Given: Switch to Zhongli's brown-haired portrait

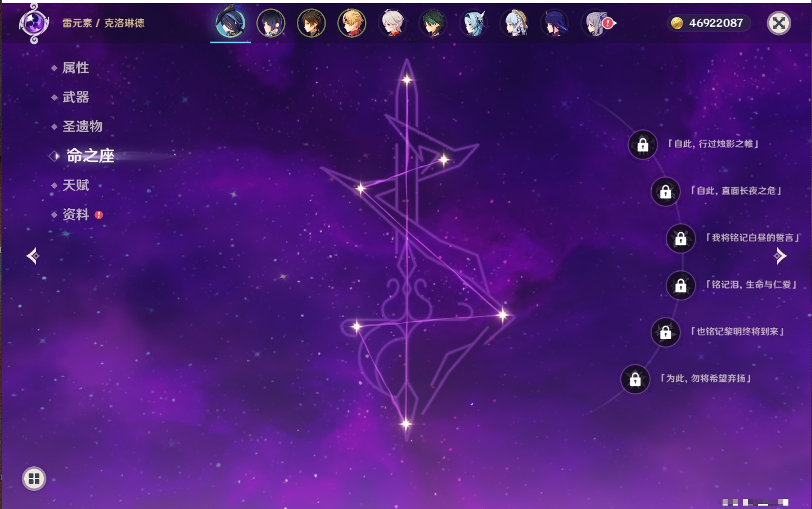Looking at the screenshot, I should [x=312, y=24].
